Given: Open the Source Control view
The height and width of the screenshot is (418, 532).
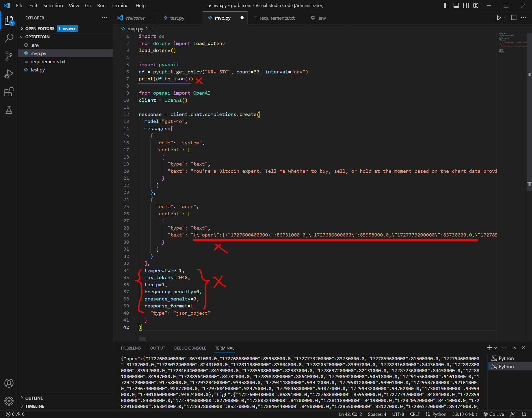Looking at the screenshot, I should coord(9,56).
